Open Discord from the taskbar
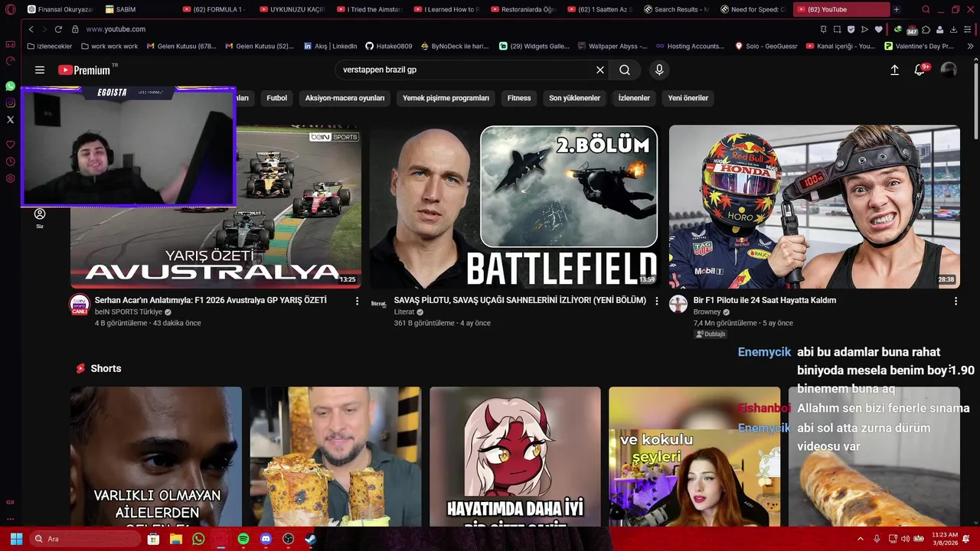This screenshot has height=551, width=980. click(266, 539)
